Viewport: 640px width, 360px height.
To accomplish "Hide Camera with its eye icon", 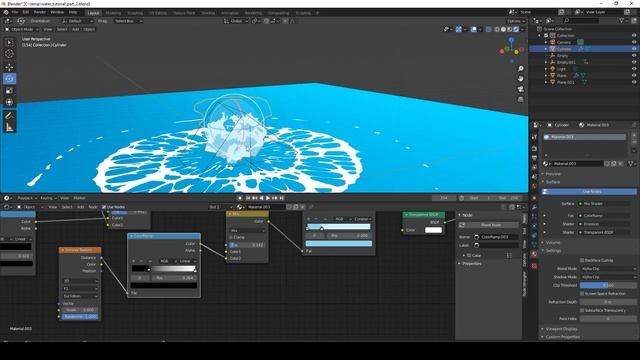I will tap(634, 42).
